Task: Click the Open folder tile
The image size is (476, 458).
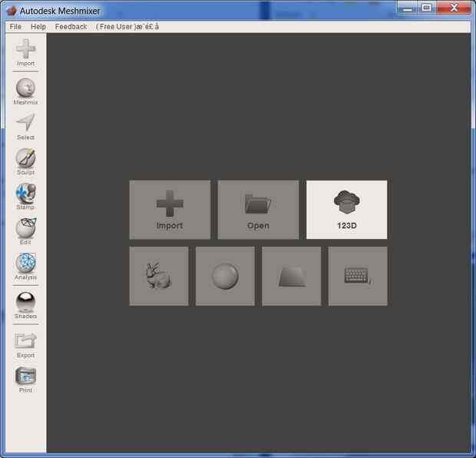Action: point(258,210)
